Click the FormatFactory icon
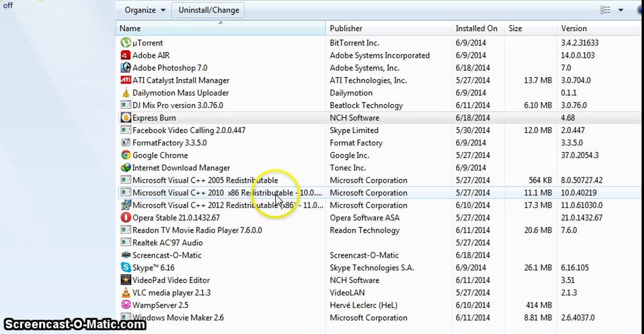The width and height of the screenshot is (644, 334). pos(125,143)
